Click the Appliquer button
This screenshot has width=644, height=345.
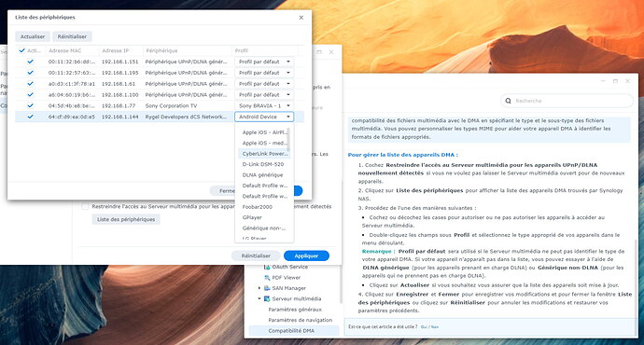click(x=306, y=256)
